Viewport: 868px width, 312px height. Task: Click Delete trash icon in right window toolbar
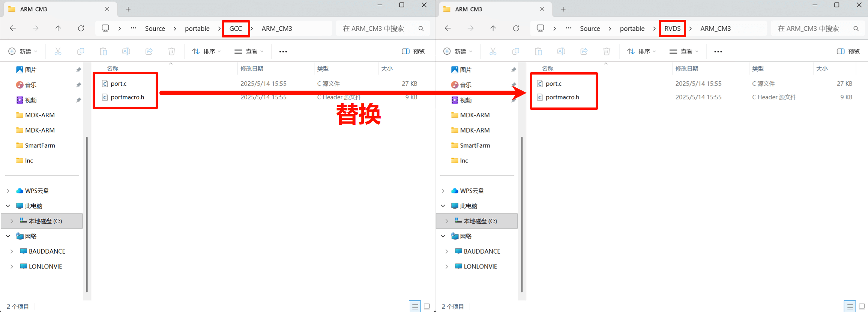tap(607, 51)
